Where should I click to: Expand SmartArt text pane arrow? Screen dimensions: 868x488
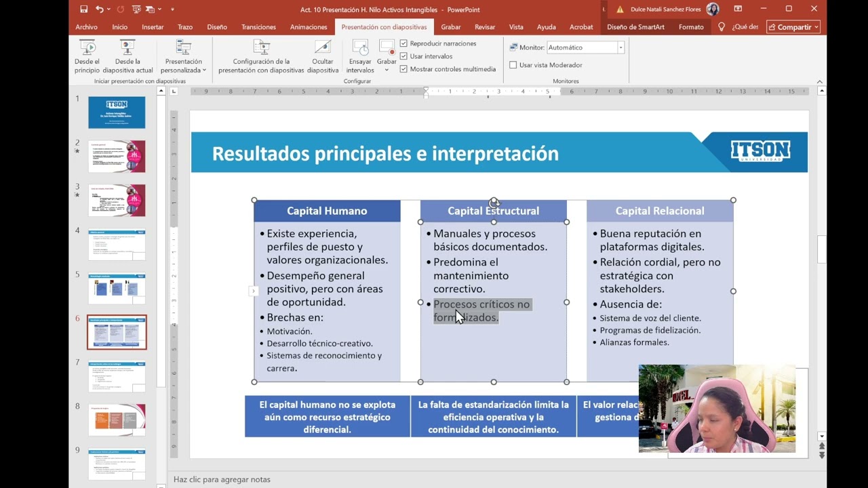[254, 291]
